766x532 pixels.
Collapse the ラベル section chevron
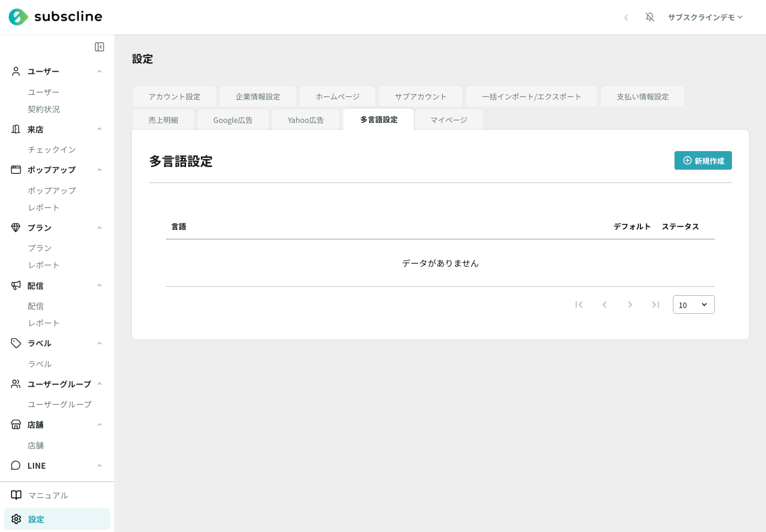click(99, 343)
